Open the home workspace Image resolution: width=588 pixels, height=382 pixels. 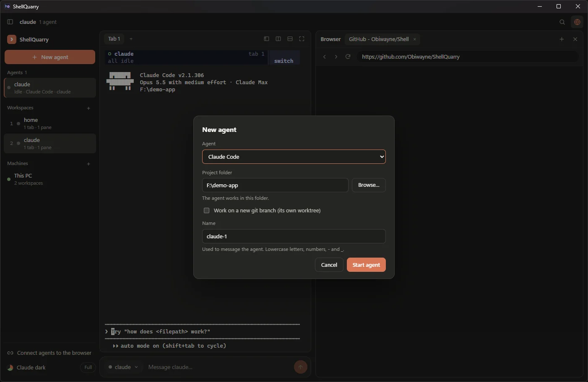[50, 124]
